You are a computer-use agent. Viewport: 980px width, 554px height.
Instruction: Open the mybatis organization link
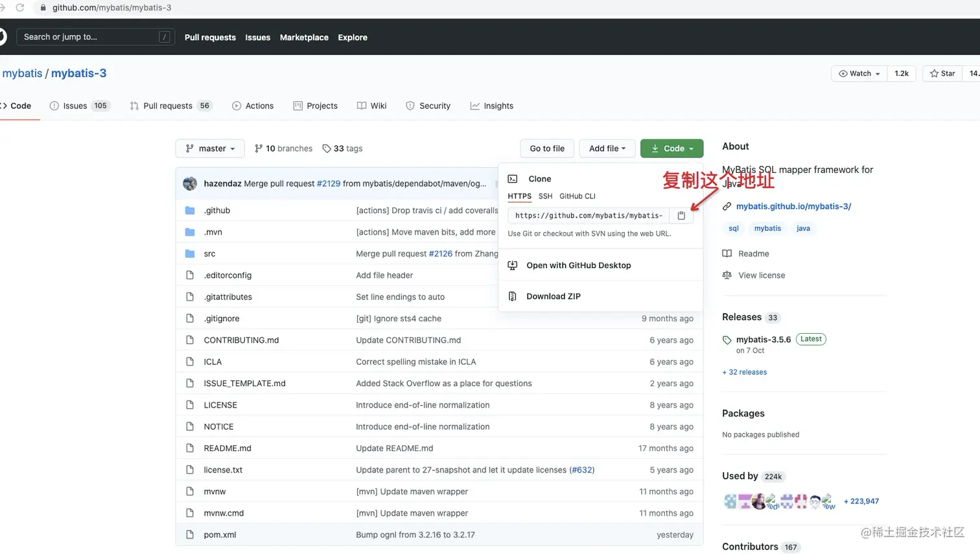click(22, 73)
